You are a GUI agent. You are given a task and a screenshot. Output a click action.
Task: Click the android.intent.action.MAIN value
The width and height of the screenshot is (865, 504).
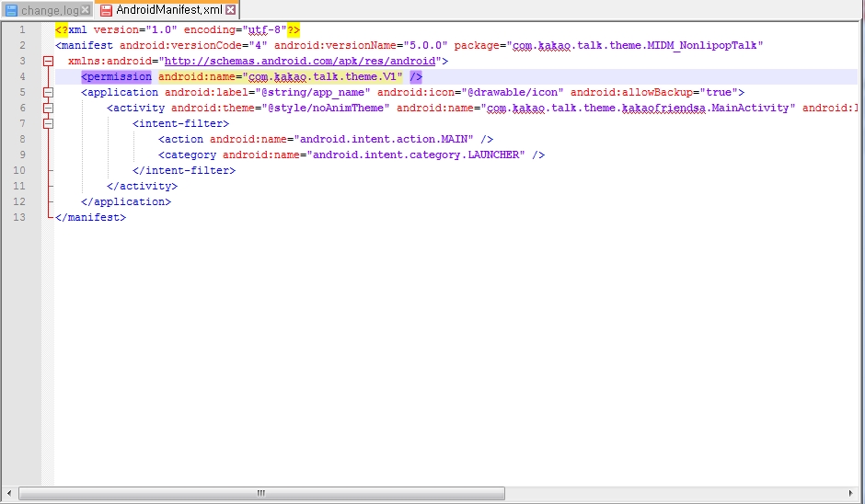pos(381,140)
